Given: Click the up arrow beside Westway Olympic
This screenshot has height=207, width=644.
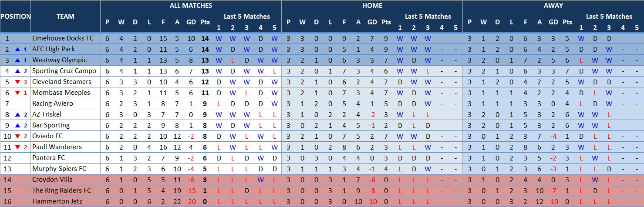Looking at the screenshot, I should click(x=18, y=60).
